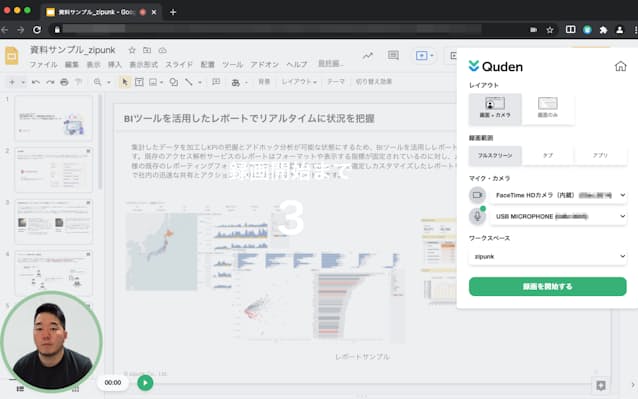Click the Quden home icon

click(620, 66)
